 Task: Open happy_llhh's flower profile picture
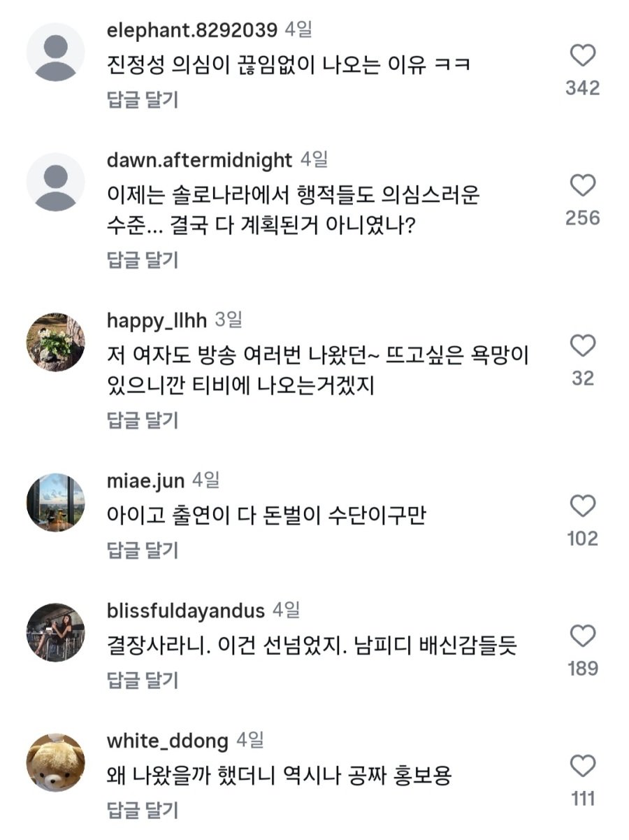click(55, 343)
